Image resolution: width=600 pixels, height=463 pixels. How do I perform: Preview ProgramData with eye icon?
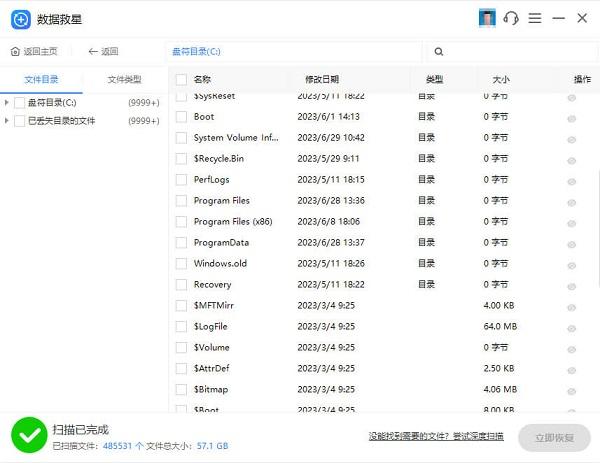(x=572, y=245)
